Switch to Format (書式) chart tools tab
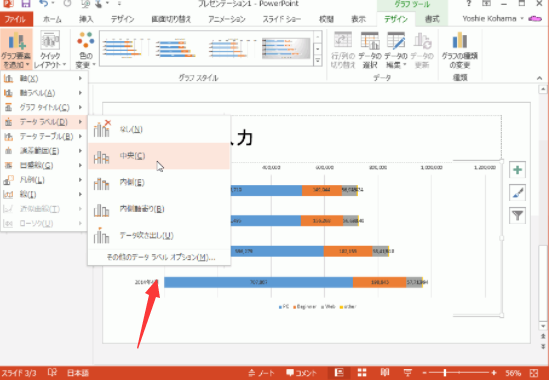The height and width of the screenshot is (380, 552). tap(432, 19)
